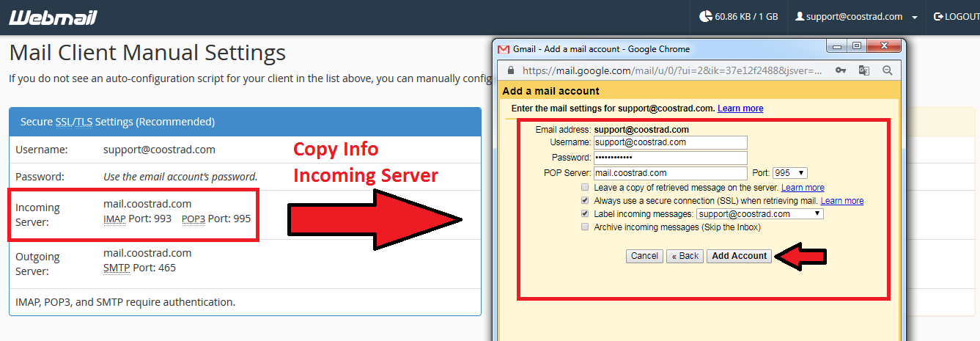
Task: Click the POP Server input field
Action: 670,173
